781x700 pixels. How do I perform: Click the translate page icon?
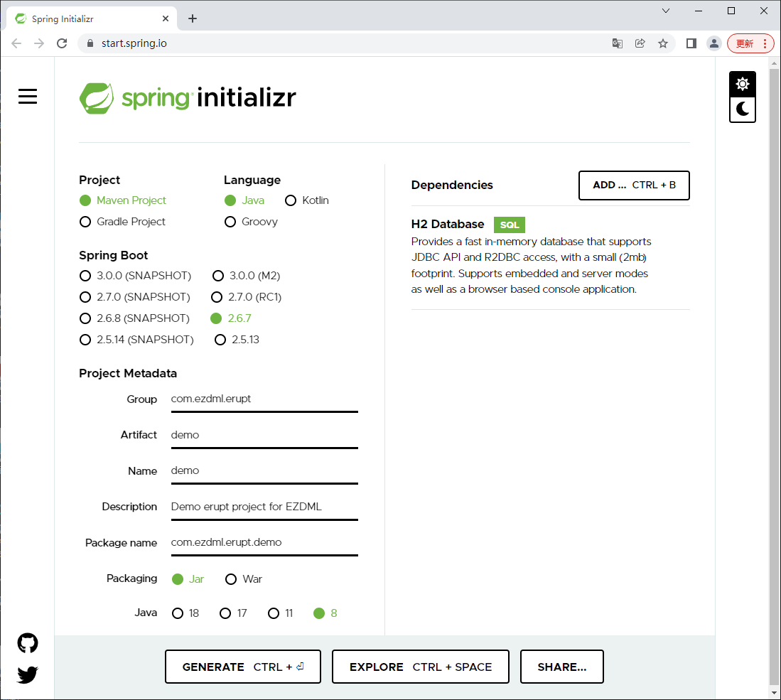(x=617, y=43)
